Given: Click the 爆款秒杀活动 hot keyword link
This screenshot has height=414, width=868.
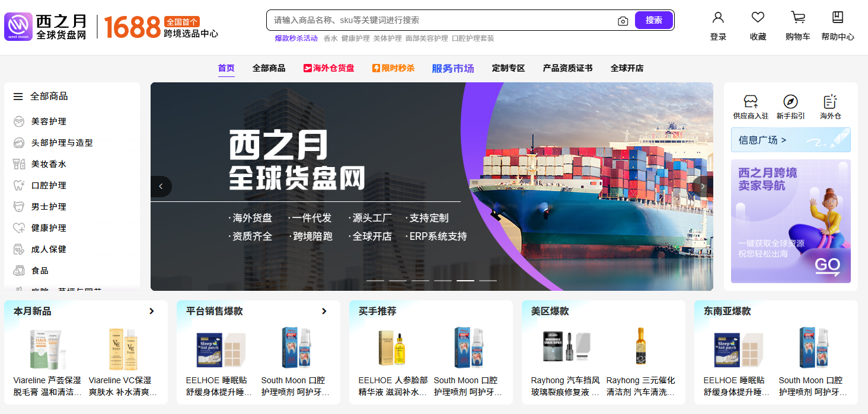Looking at the screenshot, I should pyautogui.click(x=296, y=38).
